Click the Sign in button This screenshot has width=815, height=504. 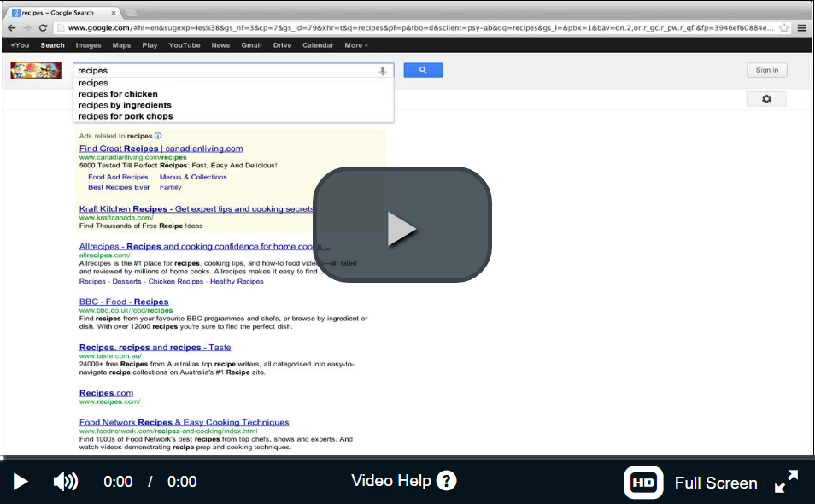point(766,70)
